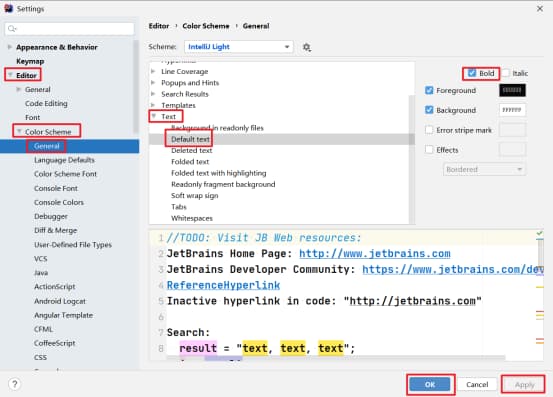
Task: Enable the Effects checkbox
Action: pyautogui.click(x=429, y=149)
